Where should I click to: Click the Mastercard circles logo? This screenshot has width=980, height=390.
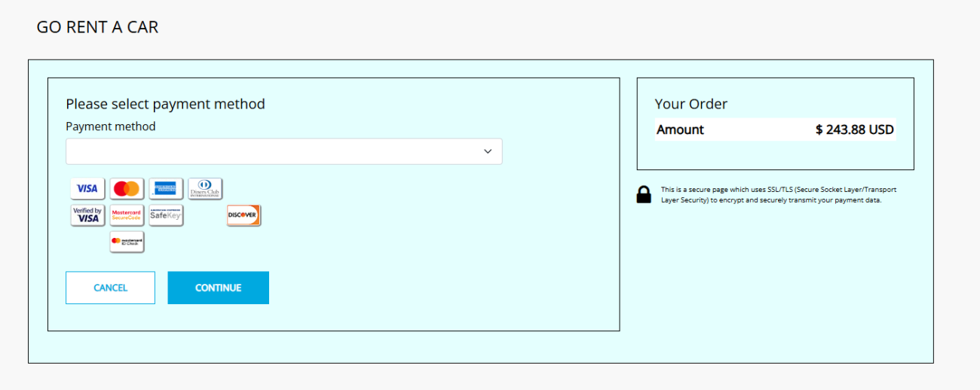pos(127,188)
